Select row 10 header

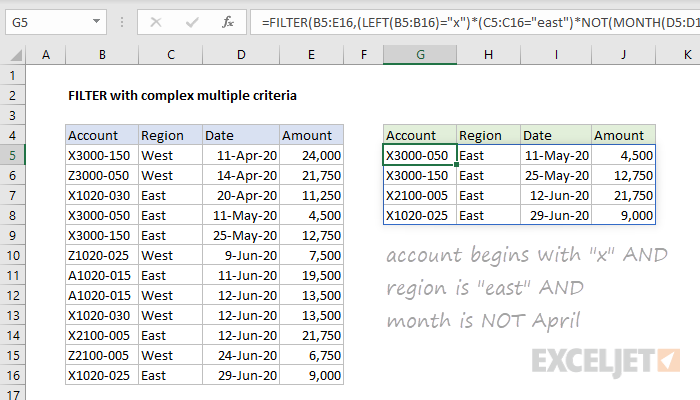click(12, 255)
